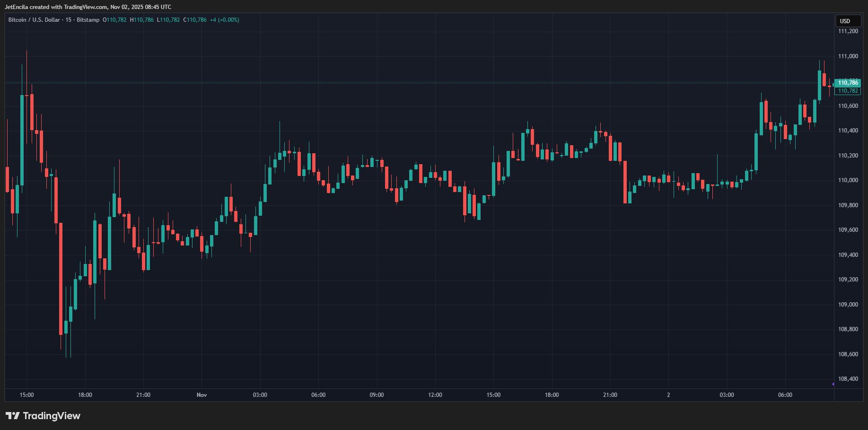Click the day 2 marker on time axis
This screenshot has width=868, height=430.
(668, 395)
